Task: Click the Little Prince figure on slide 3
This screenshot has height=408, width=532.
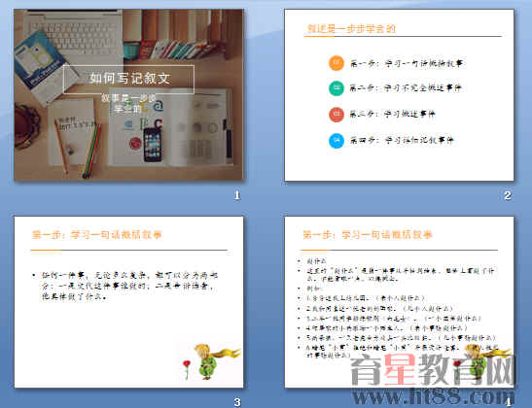Action: click(213, 361)
